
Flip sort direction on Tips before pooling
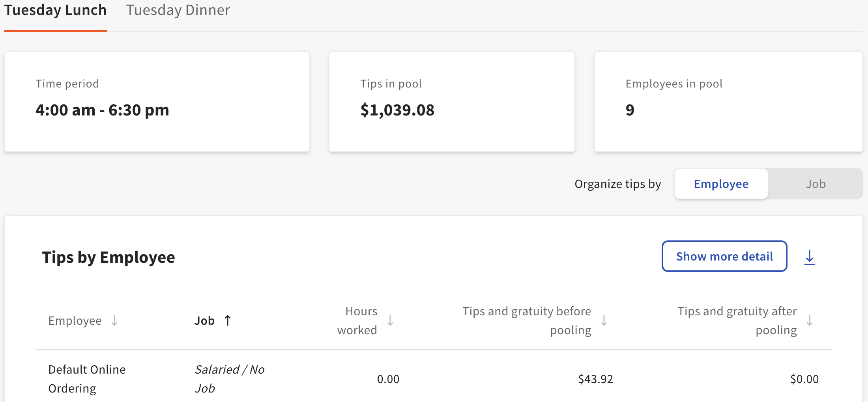604,320
